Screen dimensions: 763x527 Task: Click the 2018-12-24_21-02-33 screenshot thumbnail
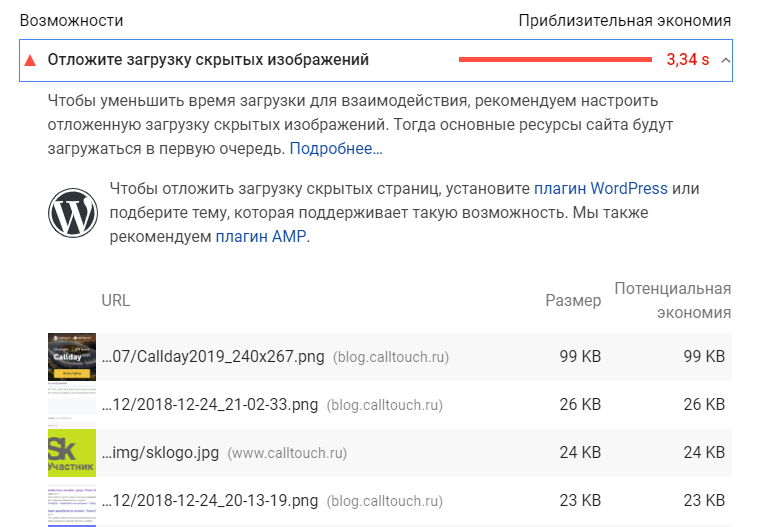tap(72, 405)
